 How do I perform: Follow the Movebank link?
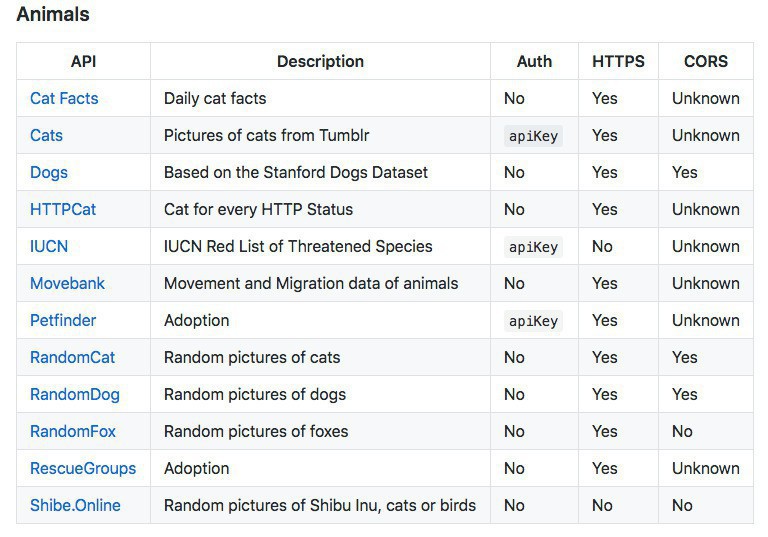[x=67, y=283]
